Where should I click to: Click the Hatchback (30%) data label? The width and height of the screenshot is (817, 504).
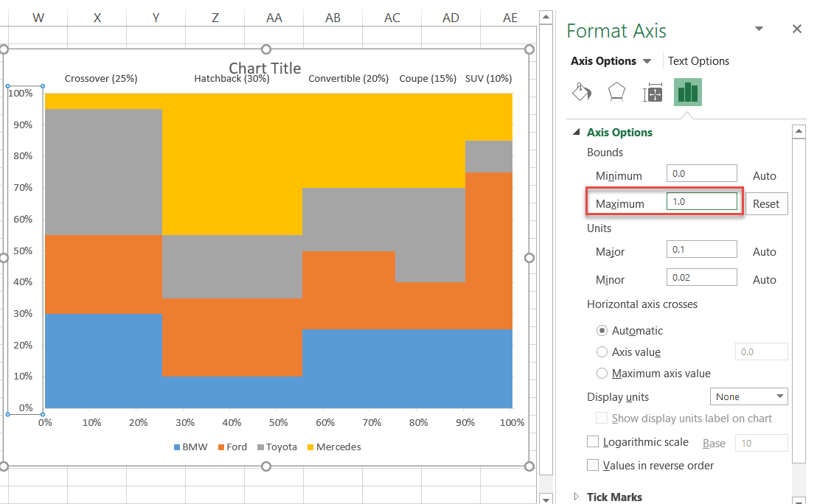pos(232,79)
